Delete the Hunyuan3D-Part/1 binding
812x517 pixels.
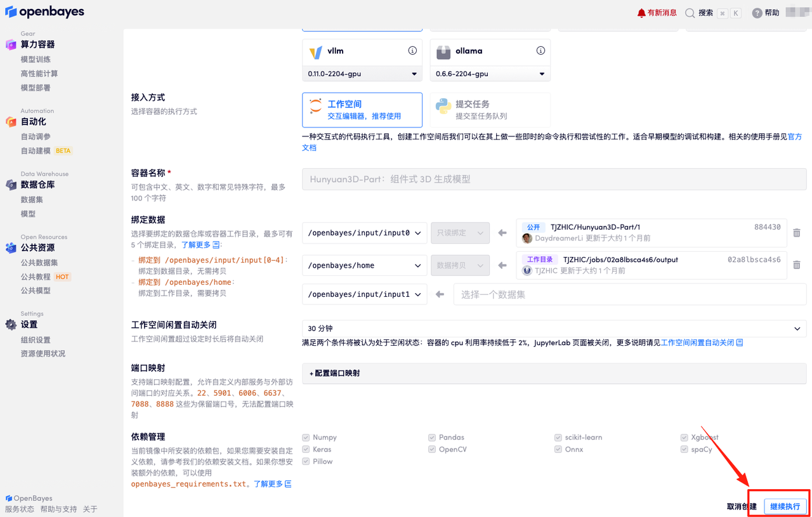797,233
